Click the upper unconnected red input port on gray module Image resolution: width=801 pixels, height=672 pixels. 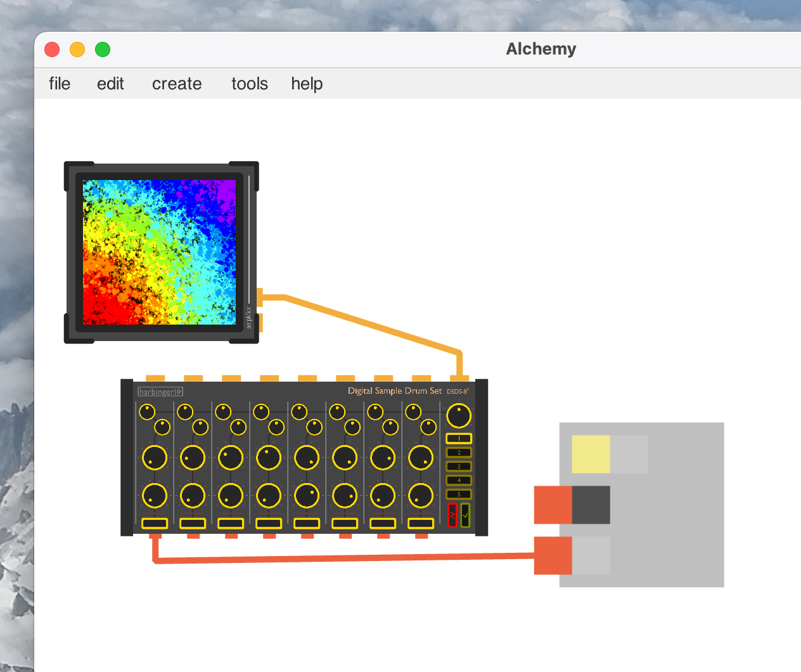point(553,505)
